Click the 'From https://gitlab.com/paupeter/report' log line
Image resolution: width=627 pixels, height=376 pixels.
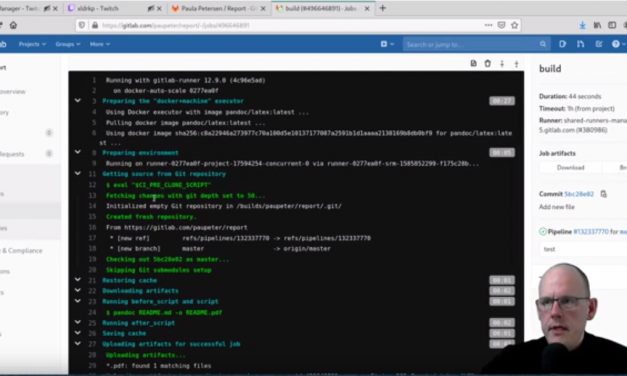(176, 228)
